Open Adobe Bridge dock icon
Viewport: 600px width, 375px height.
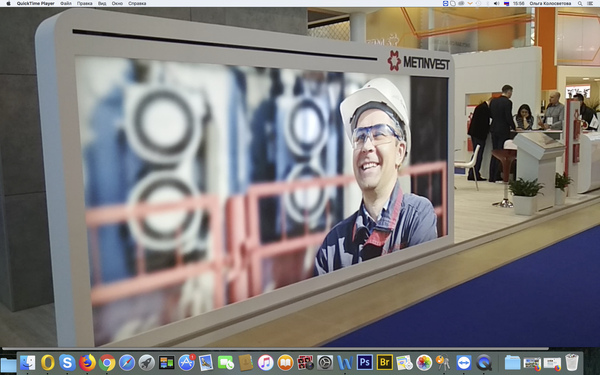[385, 362]
